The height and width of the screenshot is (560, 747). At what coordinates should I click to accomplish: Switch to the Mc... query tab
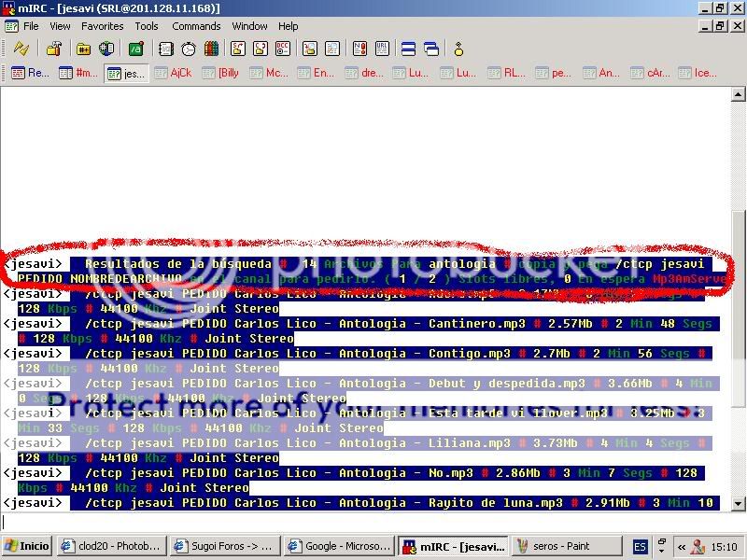[269, 73]
